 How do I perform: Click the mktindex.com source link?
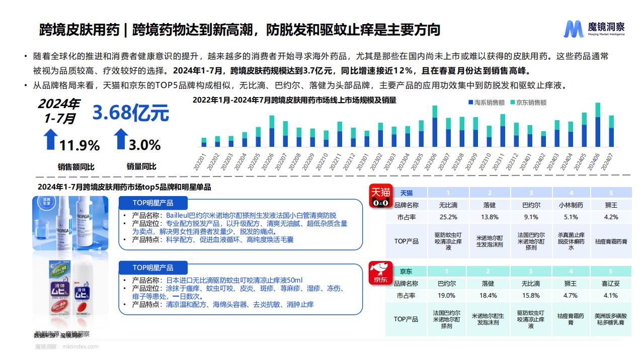click(66, 346)
